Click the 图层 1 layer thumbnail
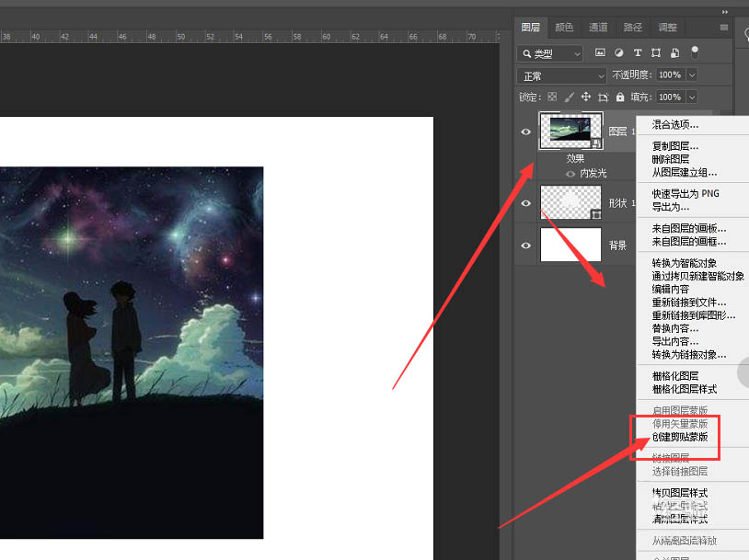Screen dimensions: 749x560 [570, 131]
